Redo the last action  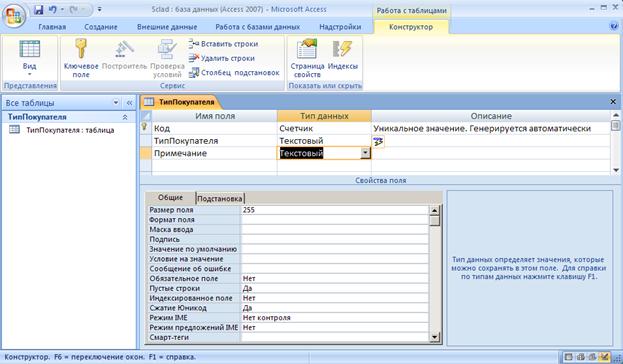click(74, 10)
